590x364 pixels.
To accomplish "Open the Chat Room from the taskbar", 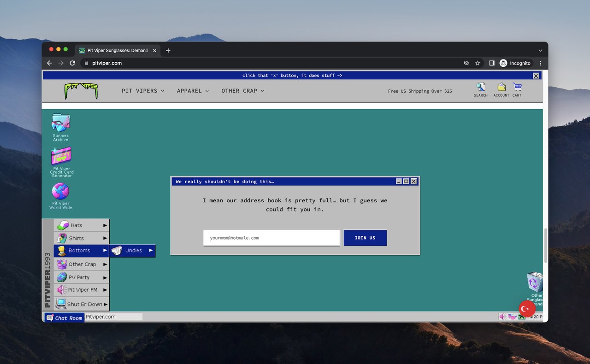I will point(64,317).
